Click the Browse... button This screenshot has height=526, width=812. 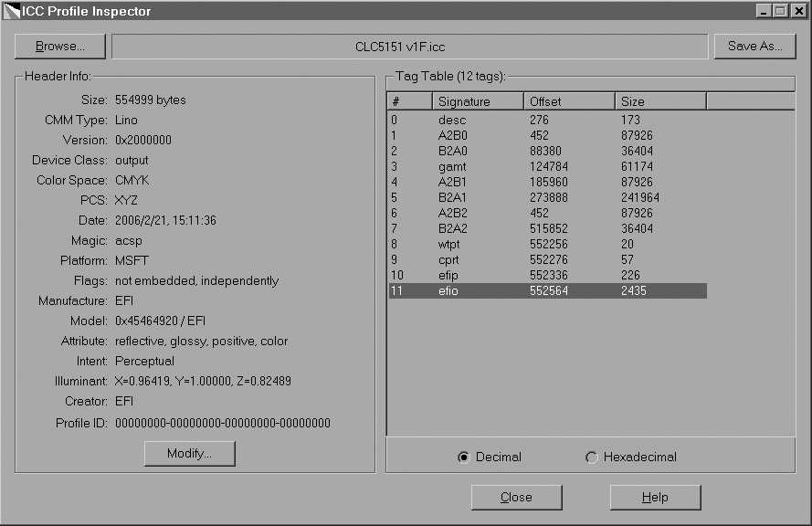60,47
